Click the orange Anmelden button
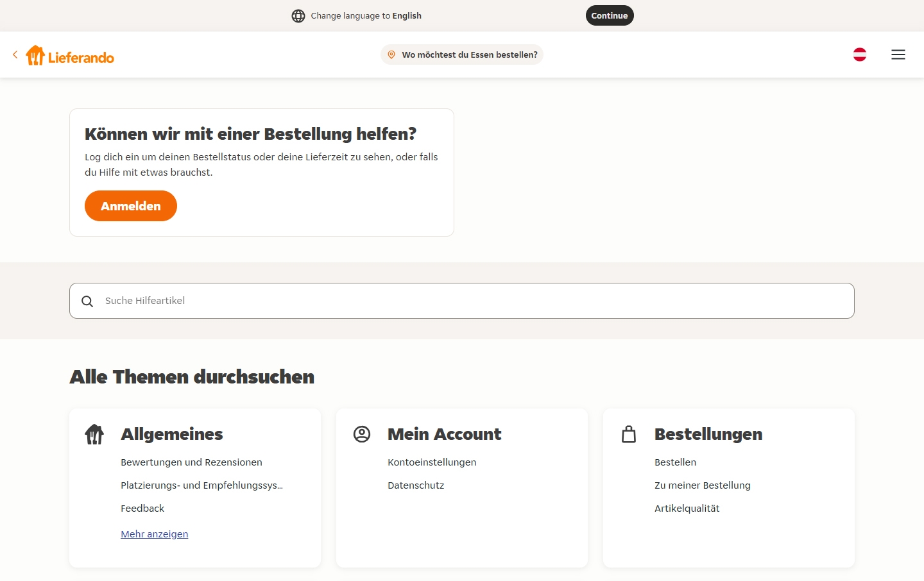924x581 pixels. coord(131,206)
